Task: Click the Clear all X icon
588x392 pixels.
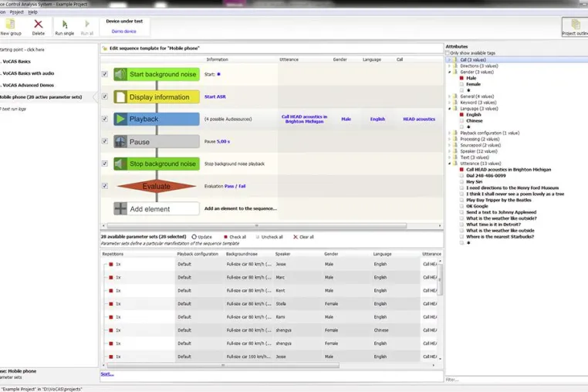Action: click(x=296, y=237)
